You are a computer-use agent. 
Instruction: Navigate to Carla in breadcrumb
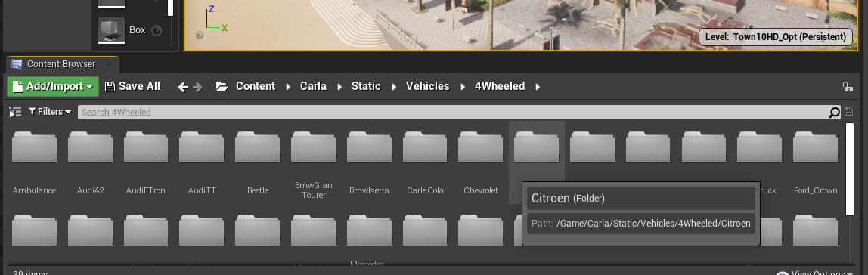(x=313, y=86)
